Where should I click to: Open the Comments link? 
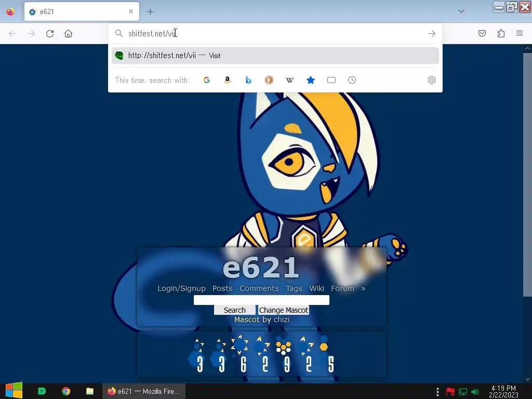pos(259,288)
